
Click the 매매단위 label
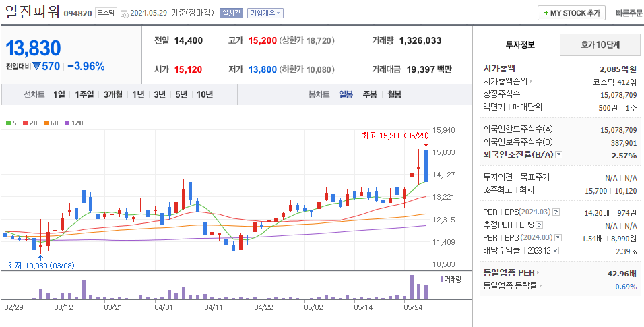527,107
